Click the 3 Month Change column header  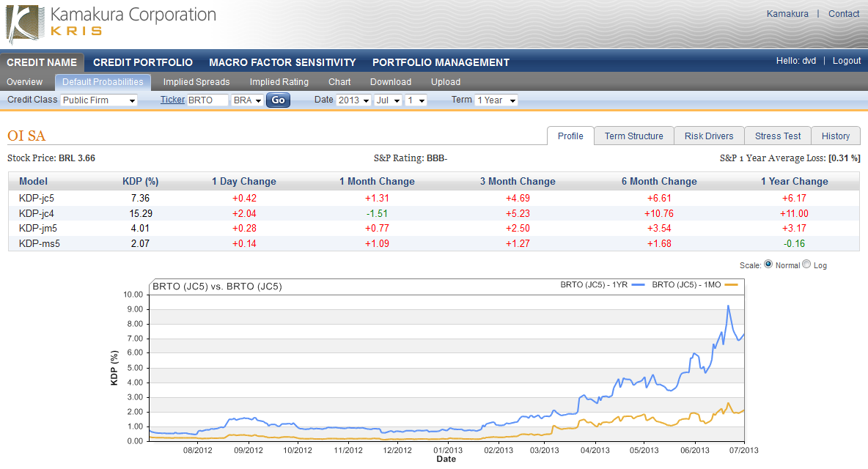point(518,182)
